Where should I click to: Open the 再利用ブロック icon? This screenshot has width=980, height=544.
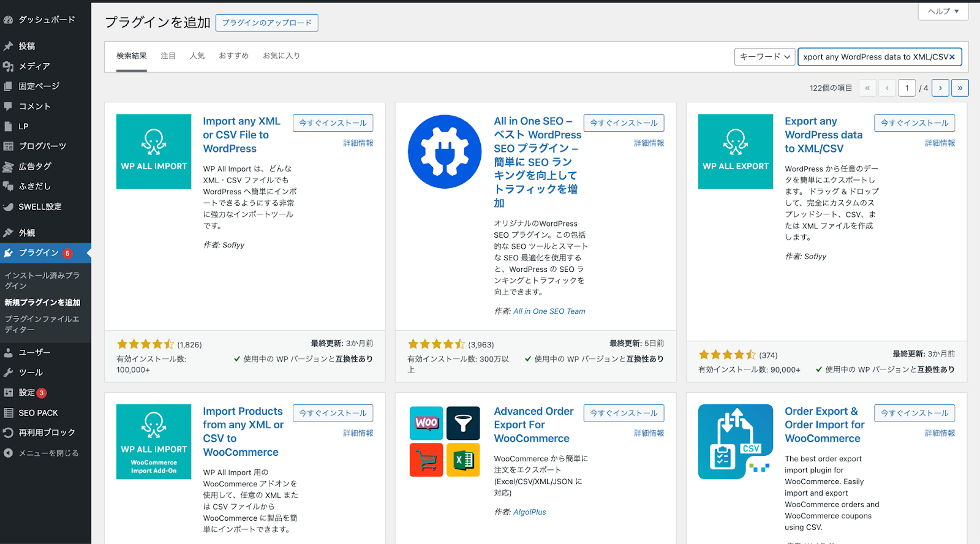(x=8, y=433)
